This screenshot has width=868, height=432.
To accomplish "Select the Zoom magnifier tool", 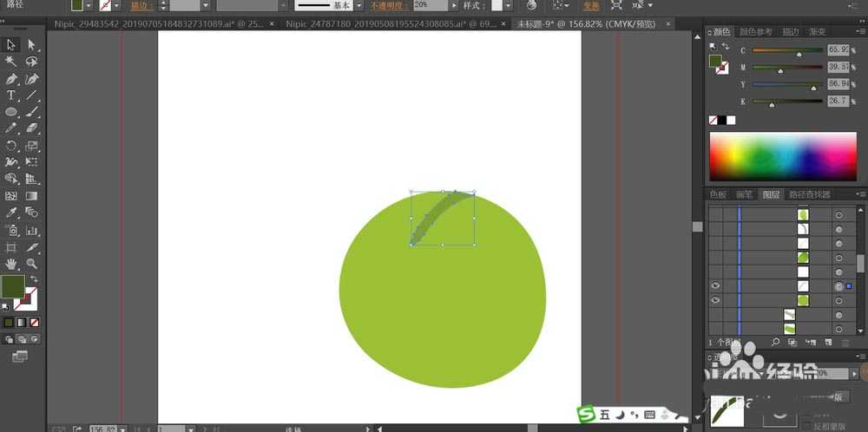I will (x=32, y=263).
